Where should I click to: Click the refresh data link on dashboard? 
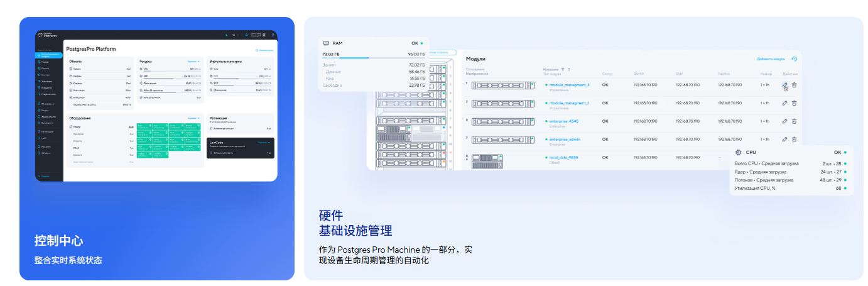coord(264,50)
